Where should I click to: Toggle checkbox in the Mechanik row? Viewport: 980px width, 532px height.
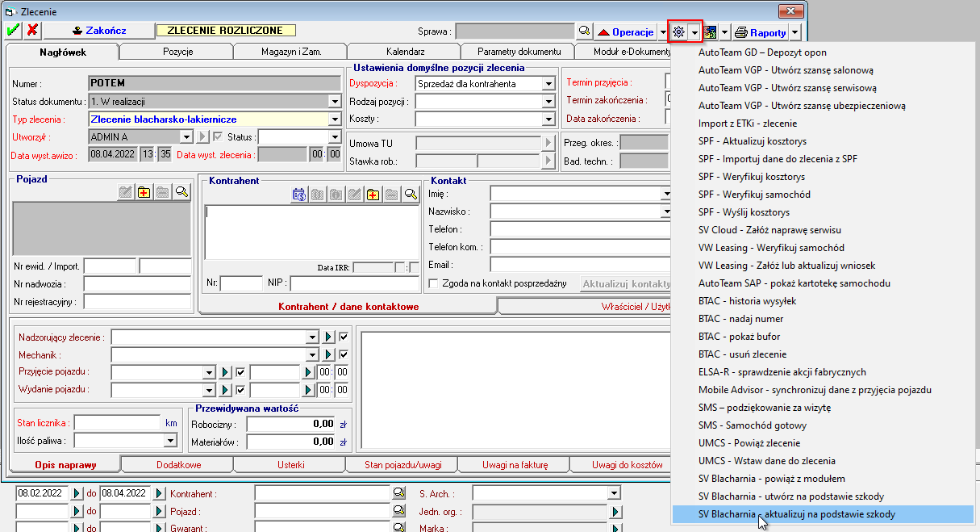tap(344, 354)
